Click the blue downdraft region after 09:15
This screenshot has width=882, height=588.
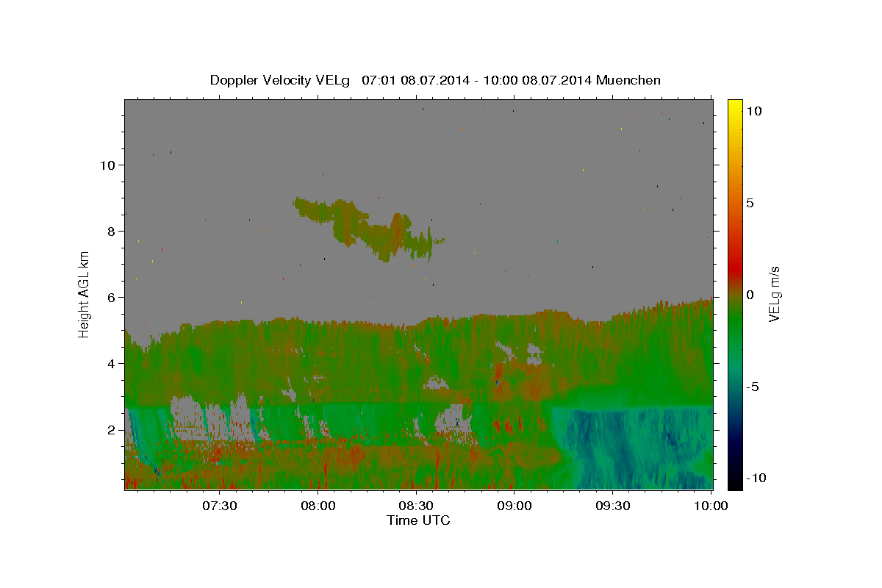[x=632, y=447]
